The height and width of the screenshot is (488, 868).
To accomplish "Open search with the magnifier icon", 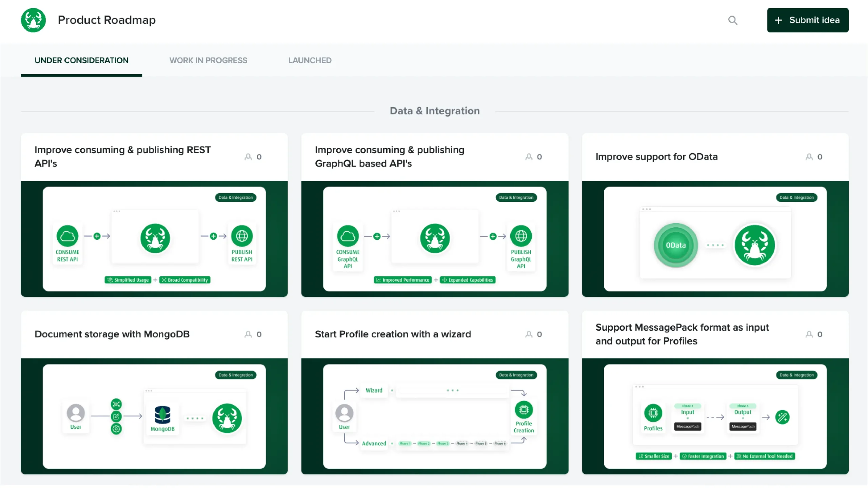I will 732,20.
